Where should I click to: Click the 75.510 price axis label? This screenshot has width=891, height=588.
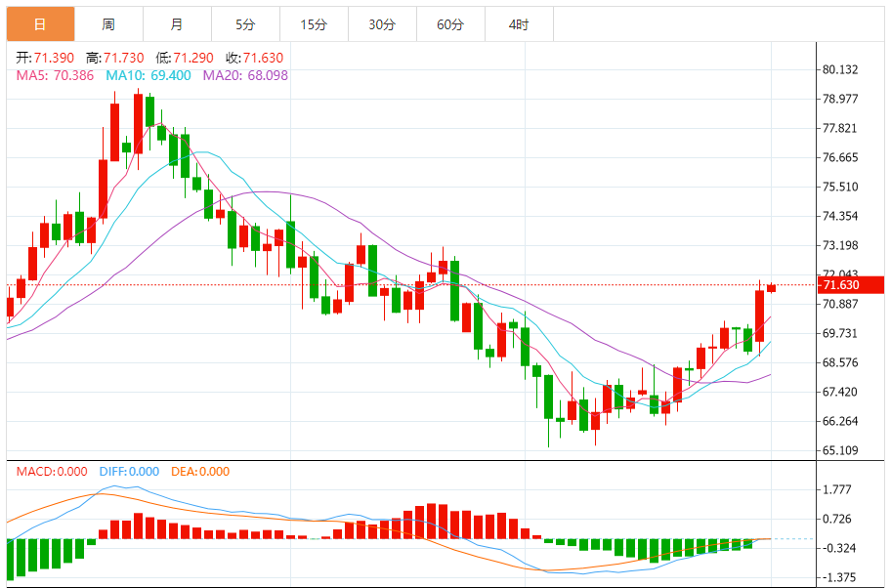coord(840,187)
